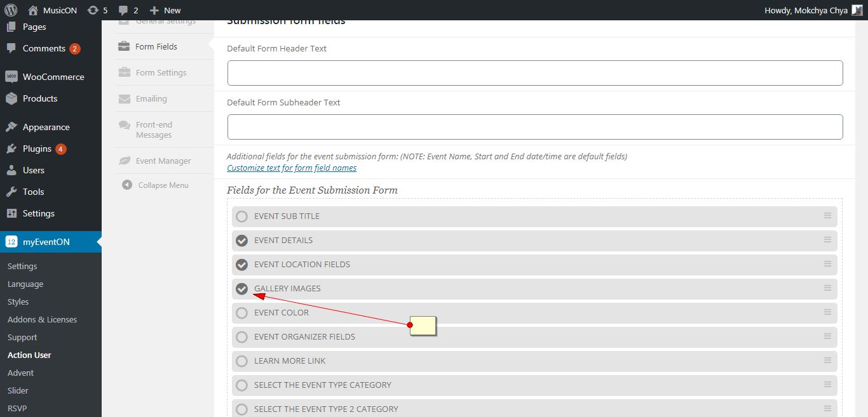This screenshot has width=868, height=417.
Task: Click the Default Form Header Text field
Action: click(x=534, y=73)
